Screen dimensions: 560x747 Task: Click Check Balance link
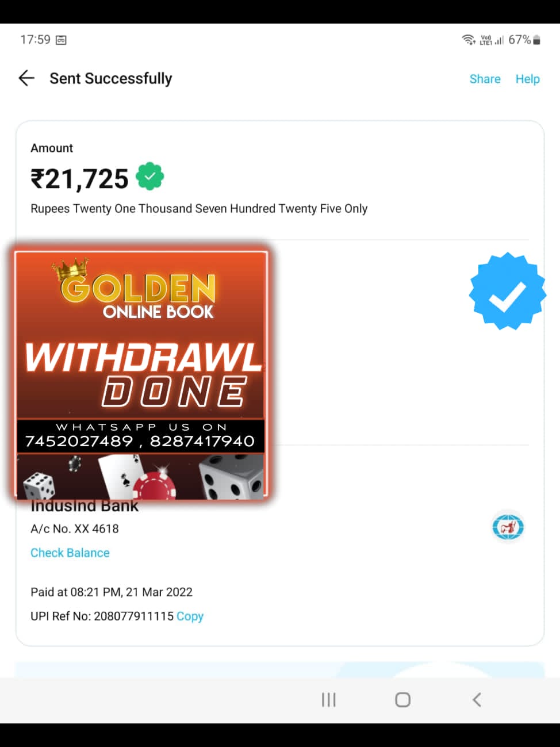click(70, 553)
